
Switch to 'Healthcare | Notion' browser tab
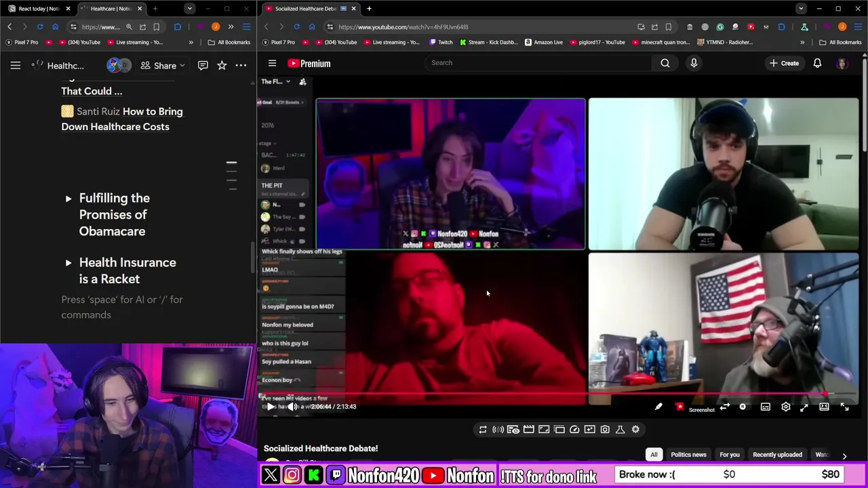point(111,9)
